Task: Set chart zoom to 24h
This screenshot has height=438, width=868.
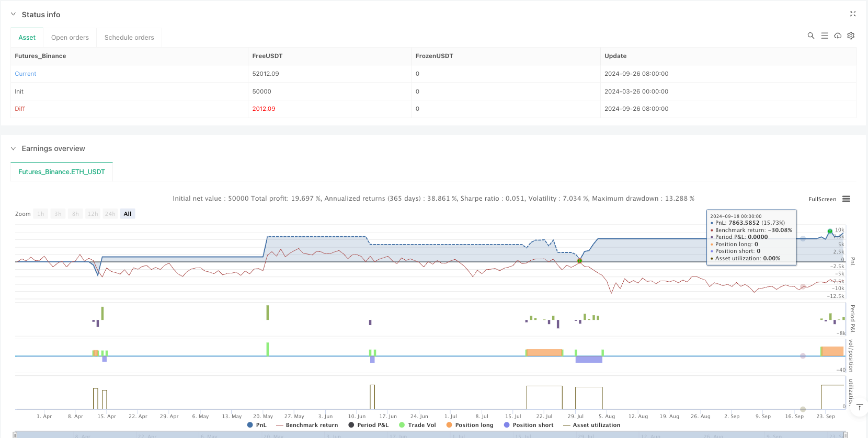Action: [x=110, y=214]
